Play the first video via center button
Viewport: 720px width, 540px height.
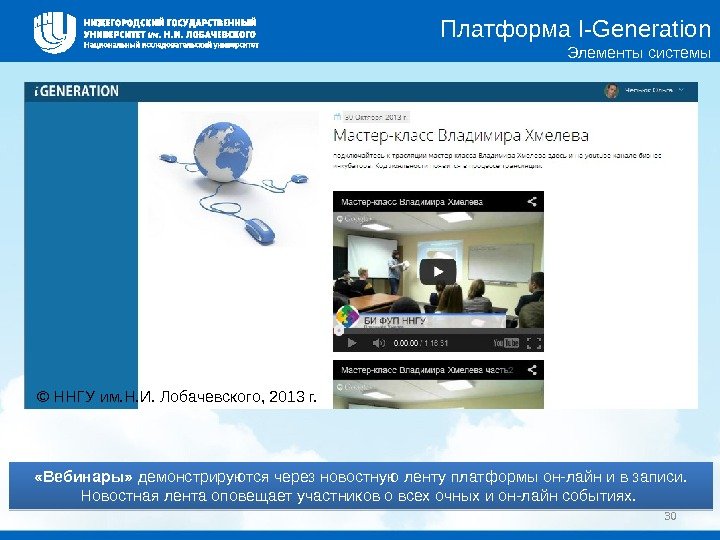(x=438, y=272)
